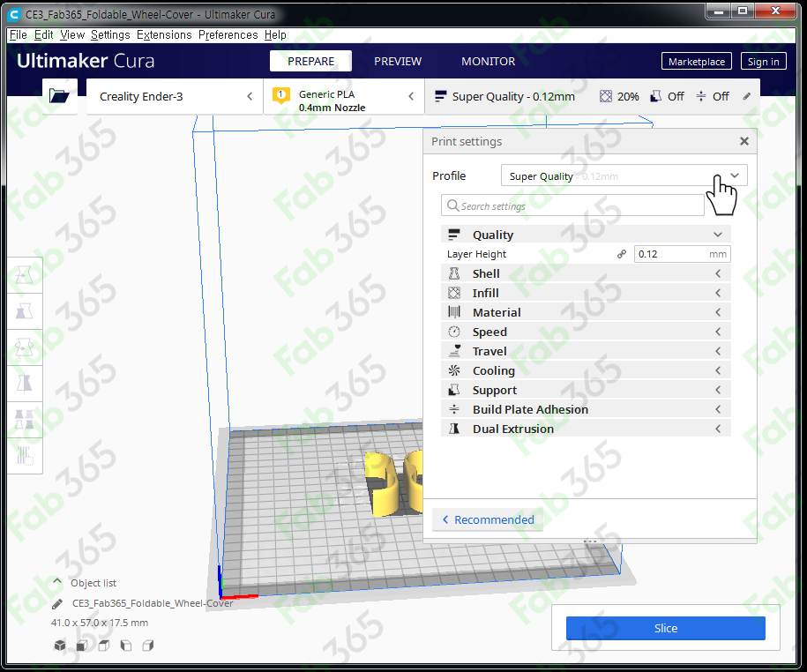Select the Support Blocker tool

point(24,455)
